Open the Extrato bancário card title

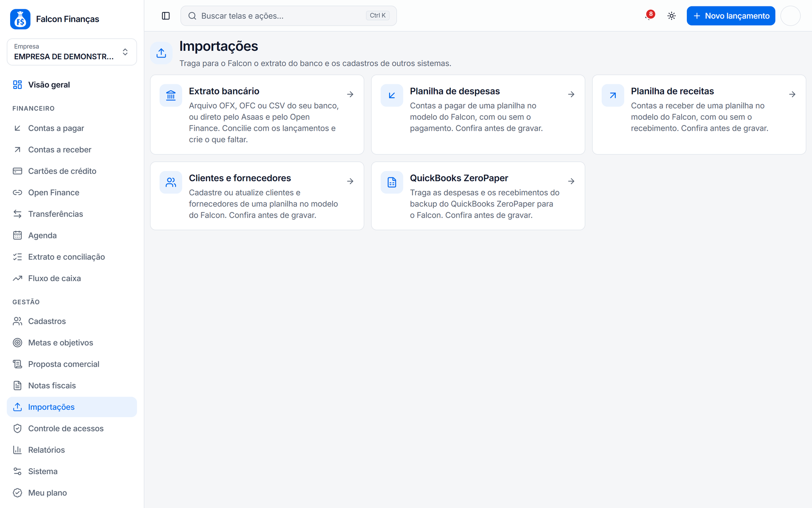224,91
